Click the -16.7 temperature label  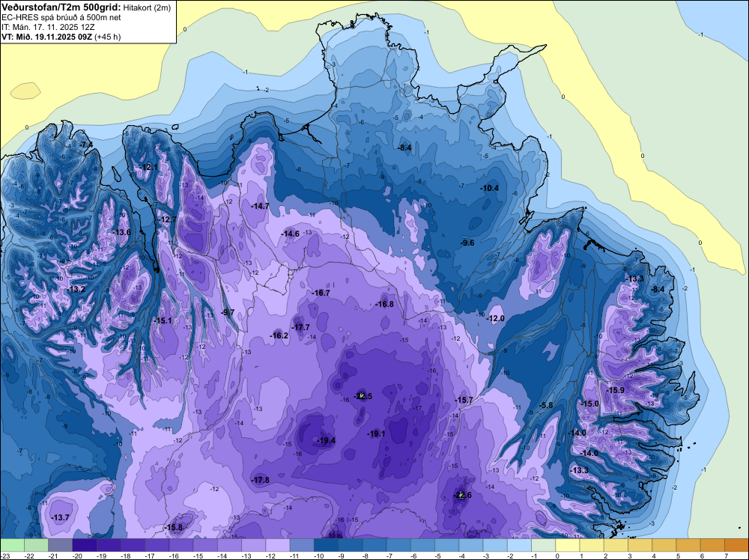pyautogui.click(x=321, y=293)
